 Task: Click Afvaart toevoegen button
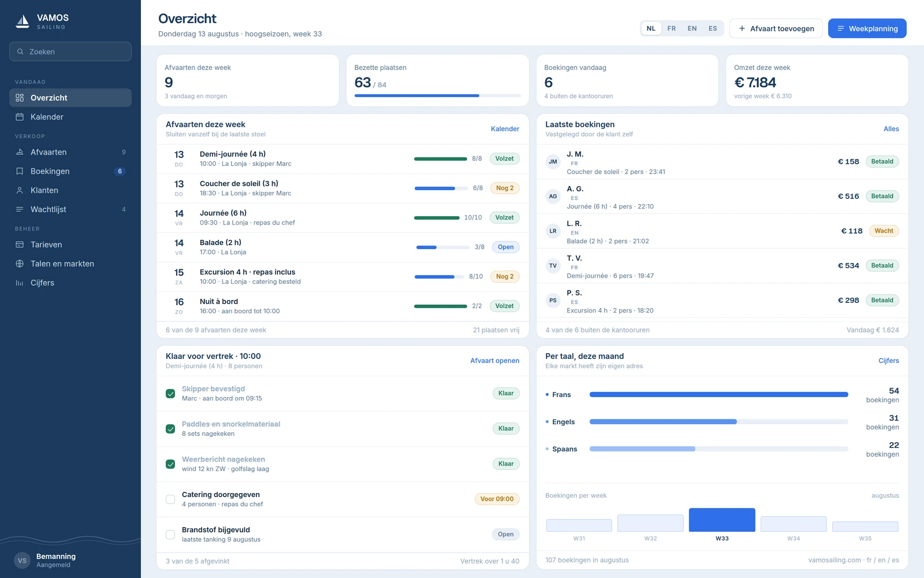[776, 28]
